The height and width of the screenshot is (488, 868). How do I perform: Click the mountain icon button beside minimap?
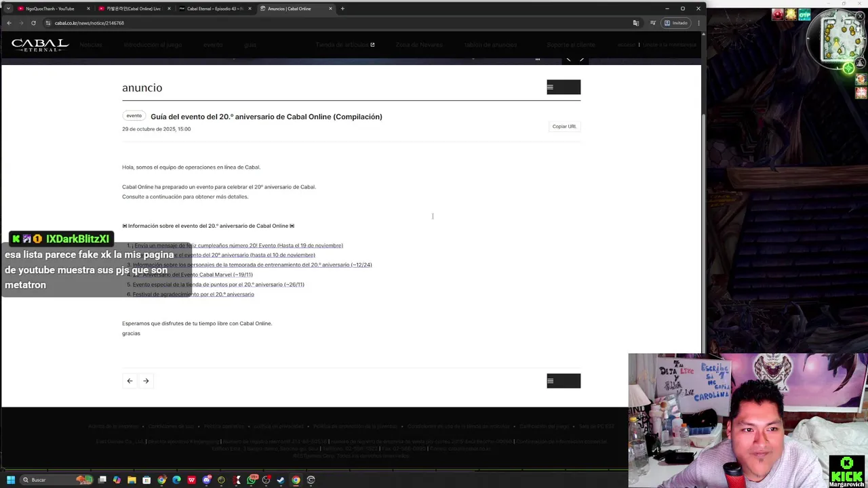[x=861, y=63]
